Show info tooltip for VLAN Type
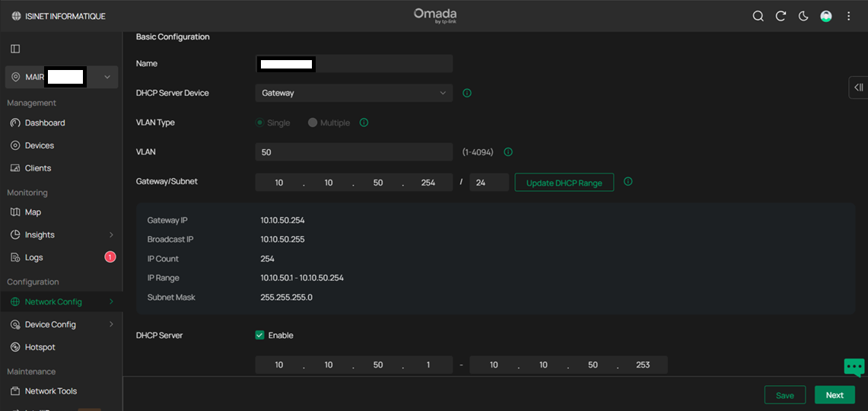868x411 pixels. [364, 123]
